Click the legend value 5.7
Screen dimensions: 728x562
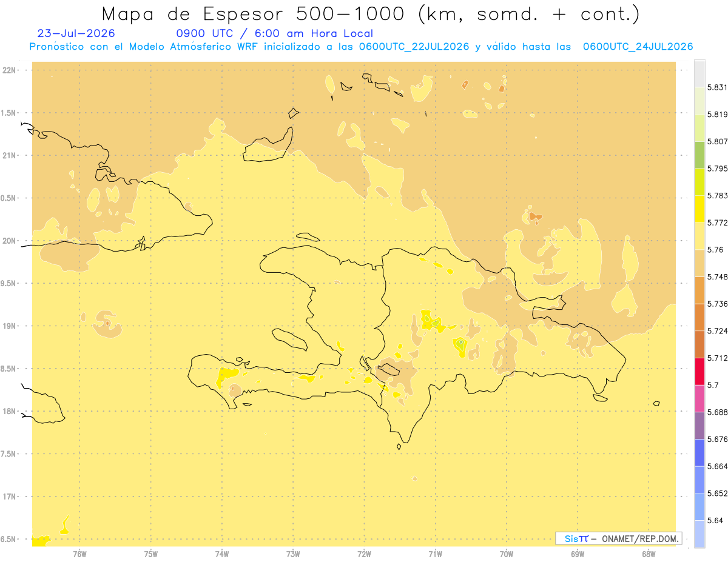[713, 385]
